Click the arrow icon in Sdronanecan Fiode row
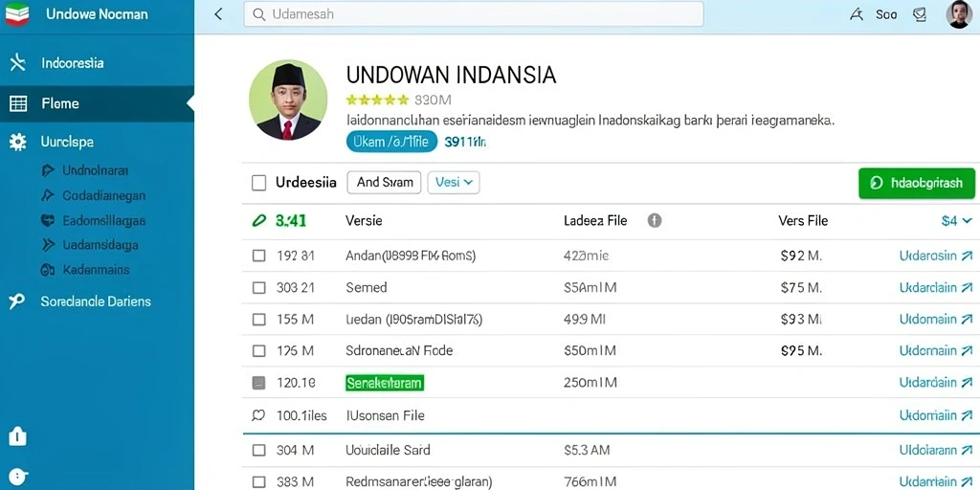Image resolution: width=980 pixels, height=490 pixels. pos(967,350)
